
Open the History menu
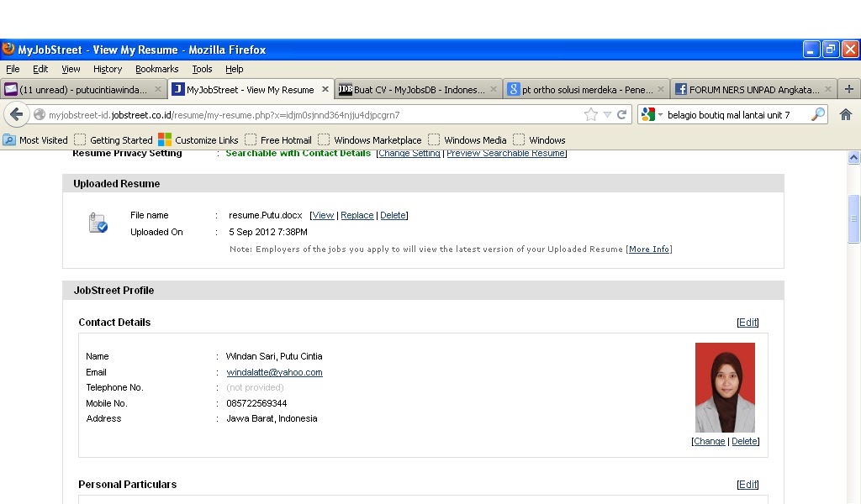108,69
